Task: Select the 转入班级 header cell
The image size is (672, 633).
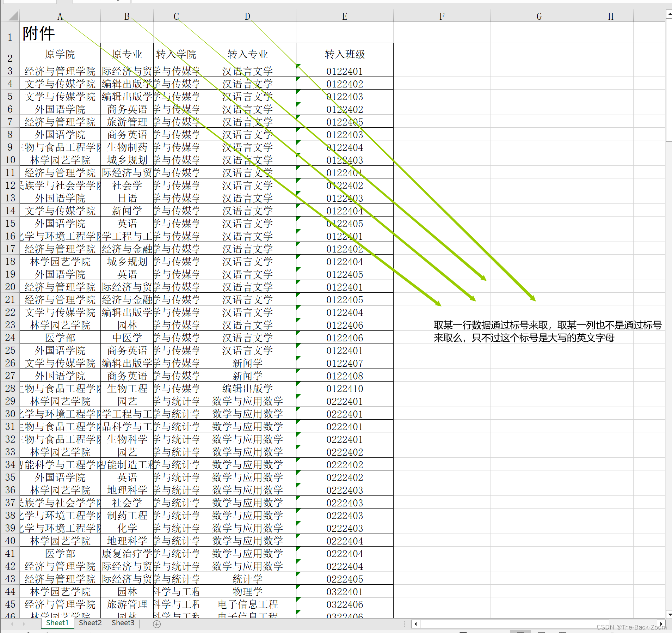Action: [345, 54]
